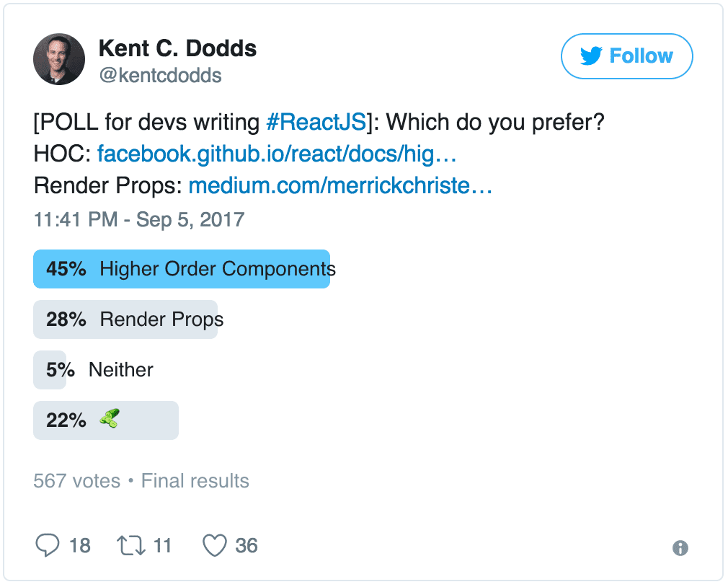This screenshot has height=587, width=728.
Task: Follow Kent C. Dodds
Action: click(x=626, y=56)
